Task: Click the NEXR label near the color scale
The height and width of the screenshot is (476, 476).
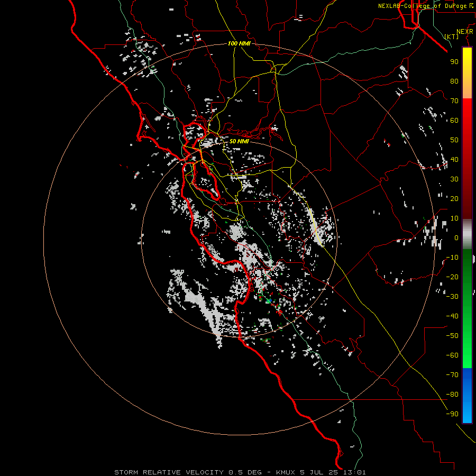Action: click(465, 32)
